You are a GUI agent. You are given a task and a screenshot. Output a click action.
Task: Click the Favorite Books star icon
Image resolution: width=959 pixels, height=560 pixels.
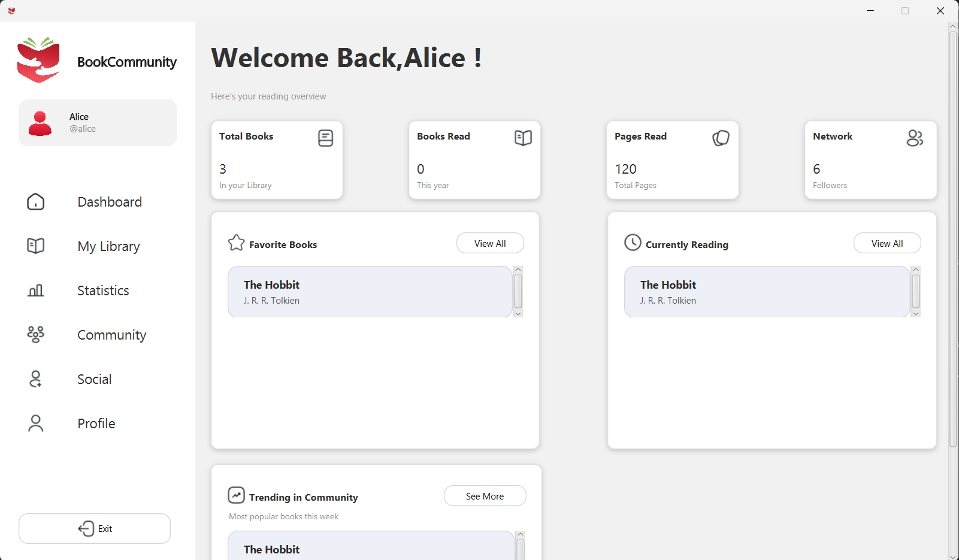[237, 243]
